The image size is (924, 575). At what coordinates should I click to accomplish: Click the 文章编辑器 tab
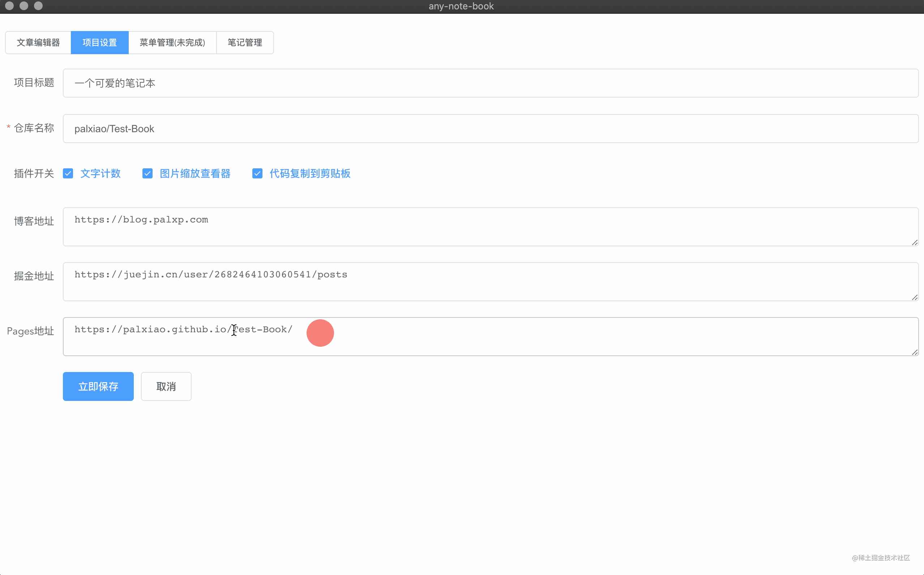[x=38, y=42]
